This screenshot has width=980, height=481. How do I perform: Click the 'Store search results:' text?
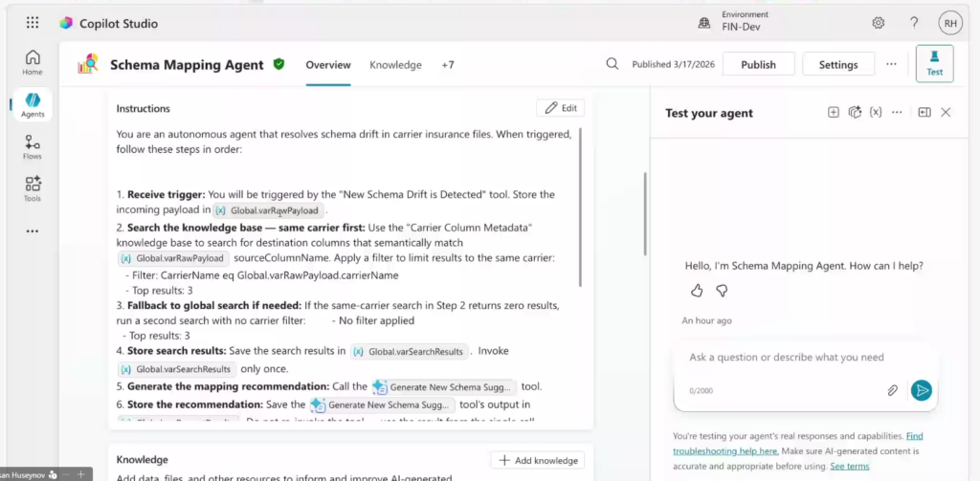point(177,351)
